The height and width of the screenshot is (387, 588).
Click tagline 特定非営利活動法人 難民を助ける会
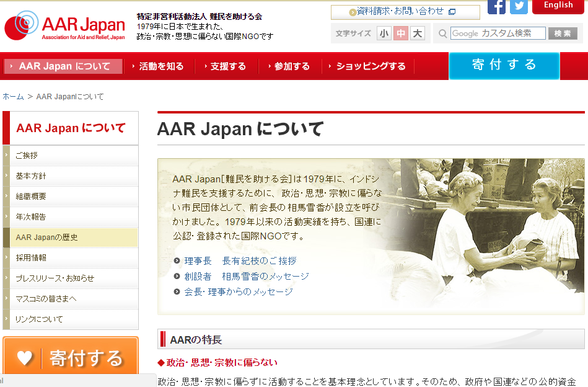tap(200, 17)
